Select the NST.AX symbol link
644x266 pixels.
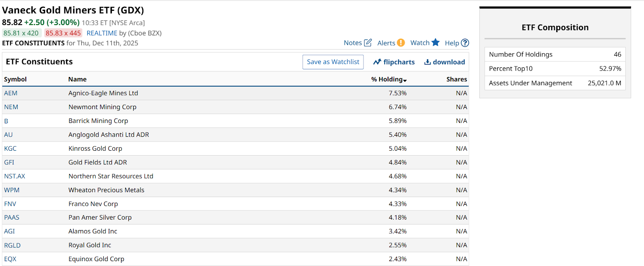point(14,176)
